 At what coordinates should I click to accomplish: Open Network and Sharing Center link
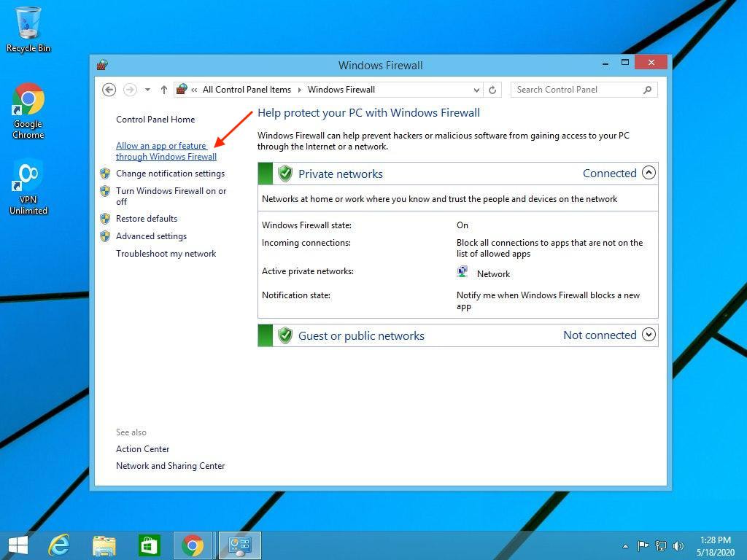point(170,466)
